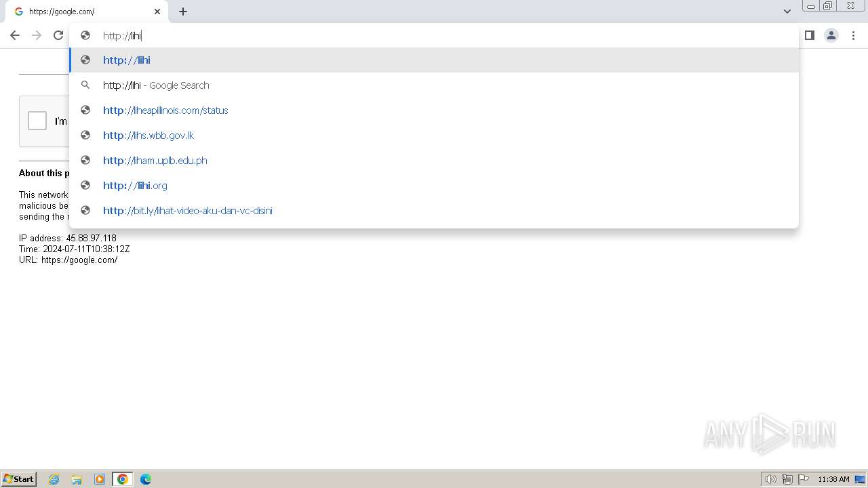Screen dimensions: 868x488
Task: Click the address bar containing http://lihi
Action: [x=434, y=35]
